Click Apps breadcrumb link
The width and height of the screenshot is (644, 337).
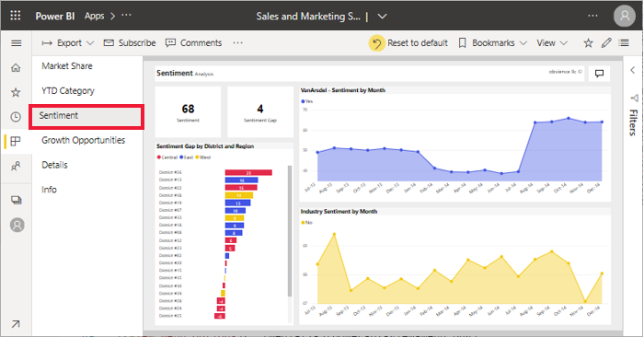pos(95,16)
